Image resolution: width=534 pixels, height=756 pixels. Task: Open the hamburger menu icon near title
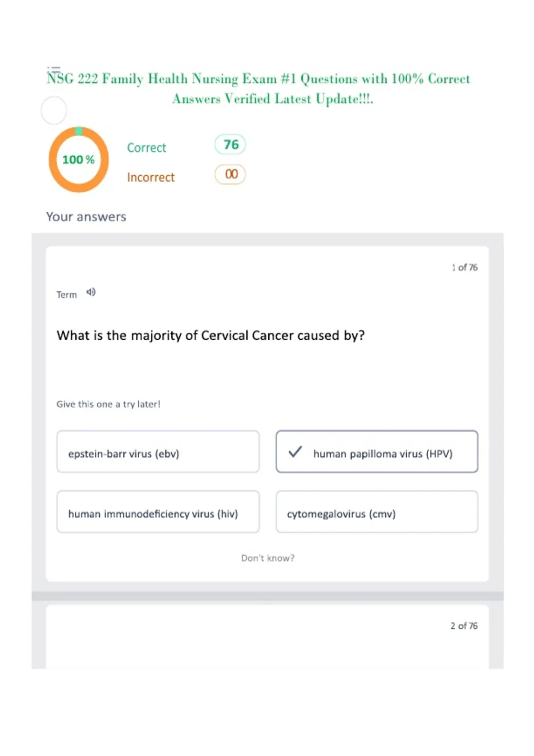(54, 70)
